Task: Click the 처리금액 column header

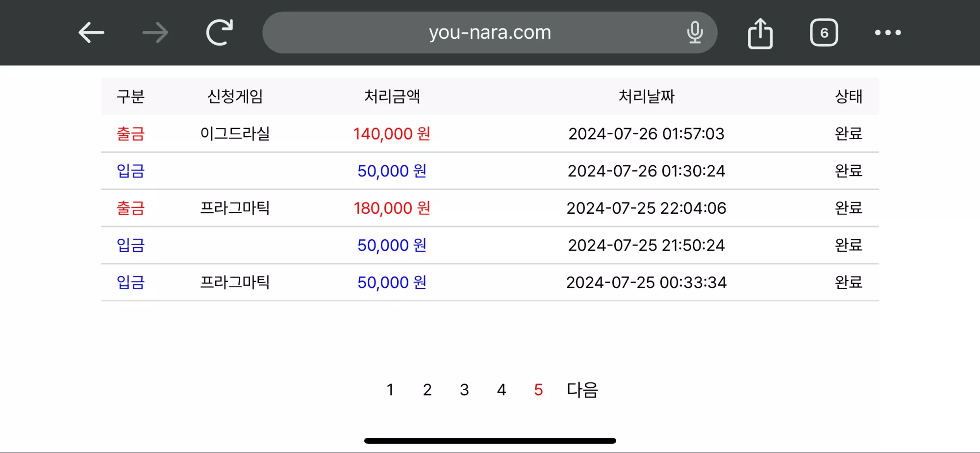Action: pyautogui.click(x=392, y=96)
